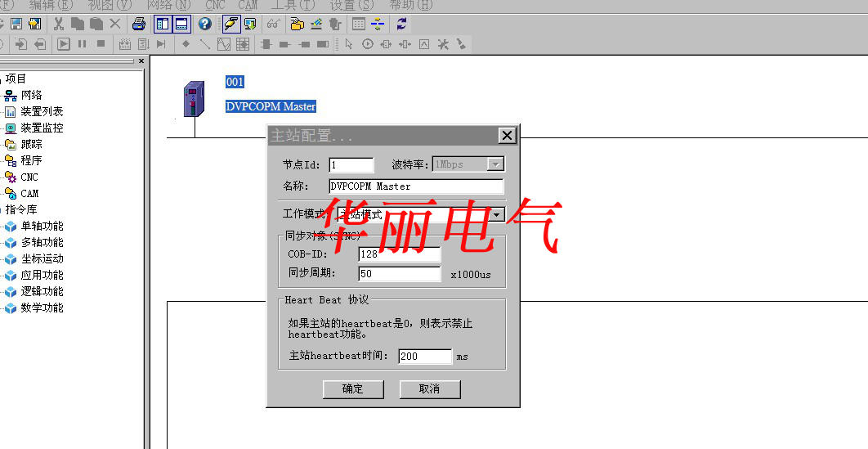Click the 名称 DVPCOPM Master field
Image resolution: width=868 pixels, height=449 pixels.
click(x=416, y=186)
